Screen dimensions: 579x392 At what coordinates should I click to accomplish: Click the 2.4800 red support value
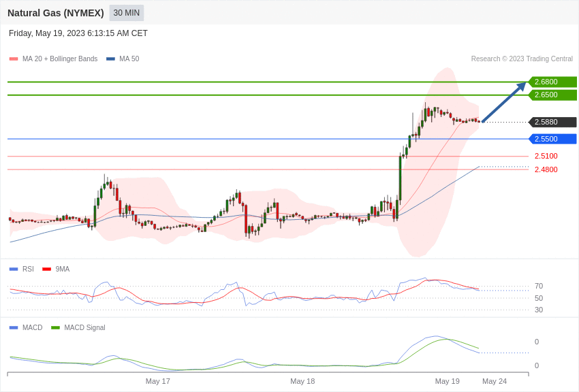tap(546, 169)
